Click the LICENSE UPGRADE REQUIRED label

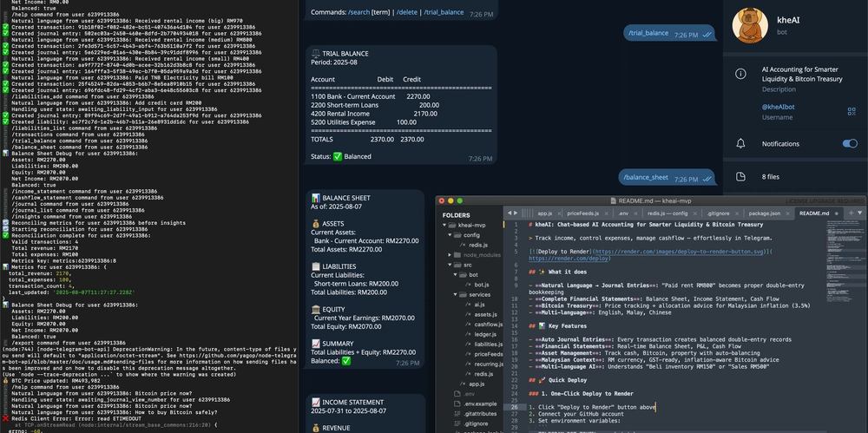(825, 201)
